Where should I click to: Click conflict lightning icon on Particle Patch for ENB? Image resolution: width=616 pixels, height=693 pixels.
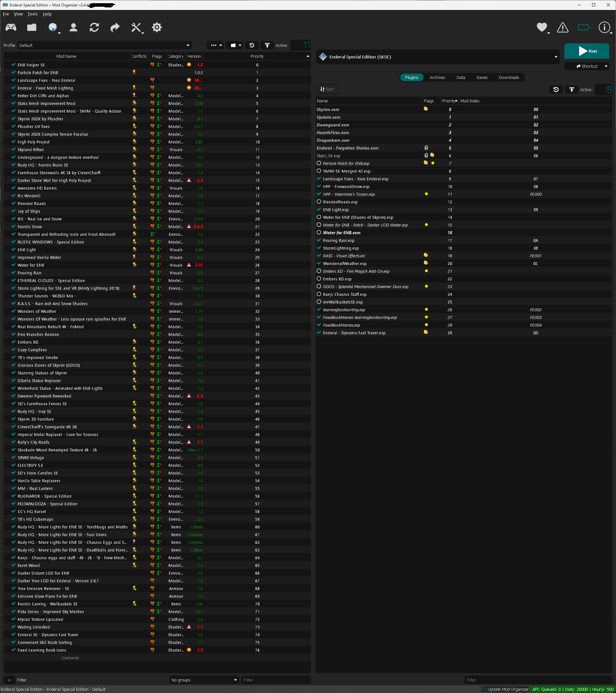135,73
